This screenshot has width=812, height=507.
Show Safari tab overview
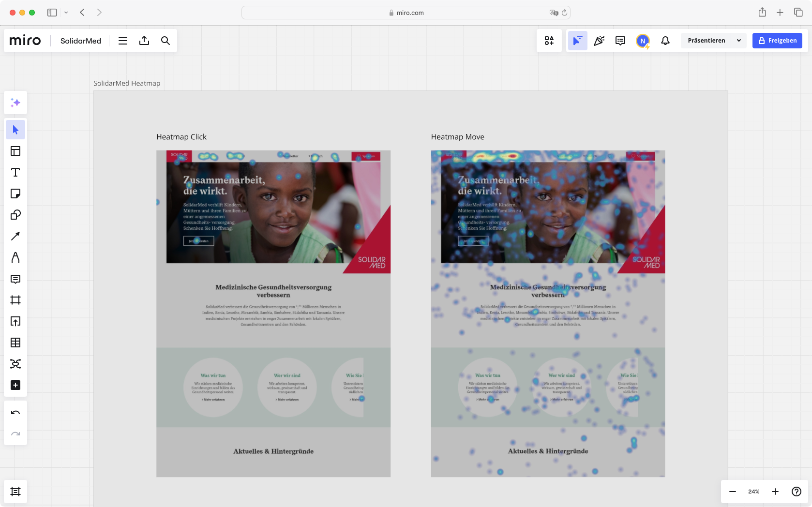pyautogui.click(x=798, y=13)
